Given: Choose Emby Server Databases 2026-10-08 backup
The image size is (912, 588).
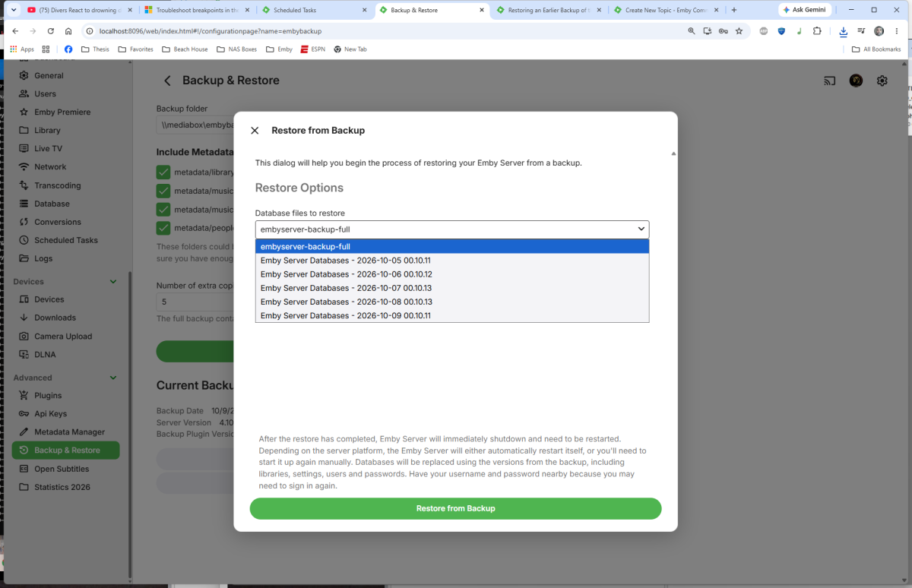Looking at the screenshot, I should pyautogui.click(x=452, y=302).
